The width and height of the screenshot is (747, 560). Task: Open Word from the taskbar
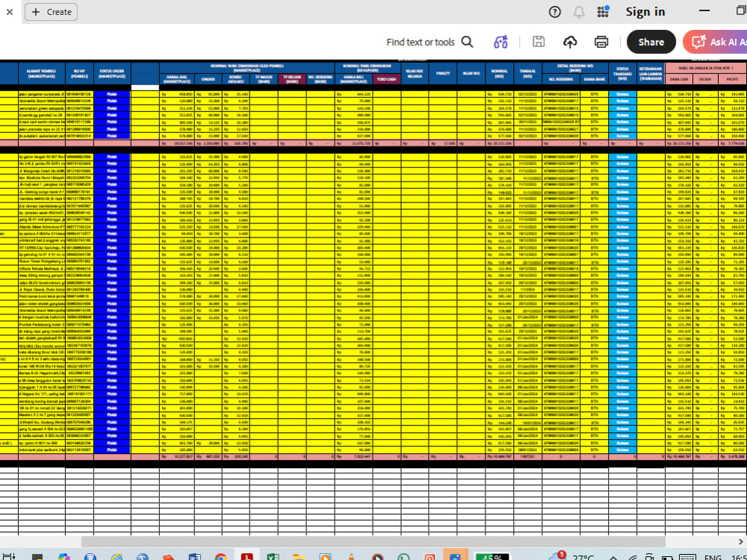194,557
